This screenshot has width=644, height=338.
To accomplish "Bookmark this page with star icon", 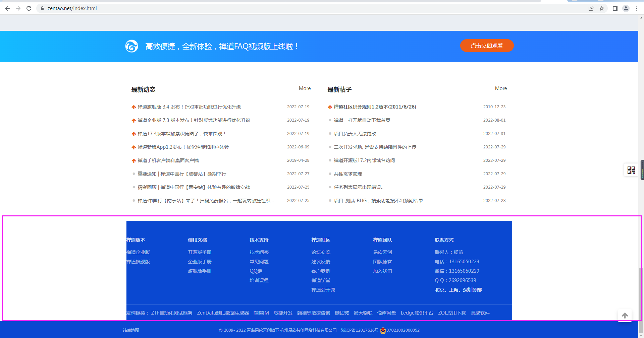I will click(x=602, y=8).
